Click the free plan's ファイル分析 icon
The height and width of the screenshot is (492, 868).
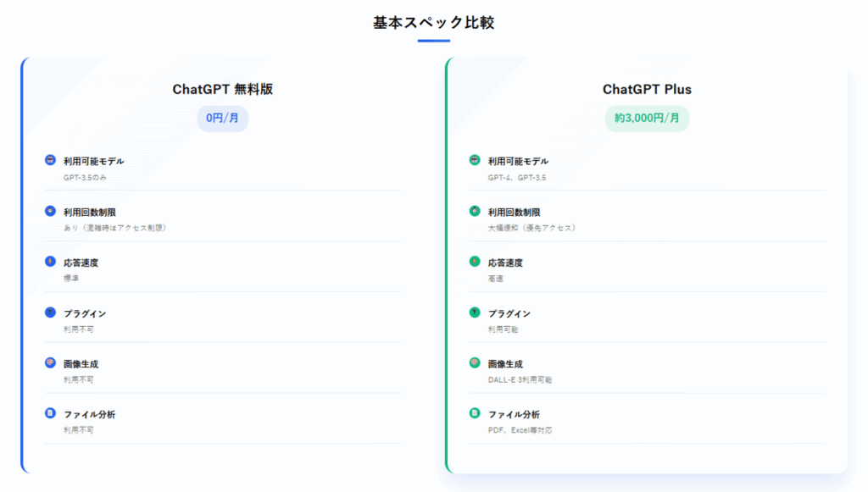[x=50, y=413]
